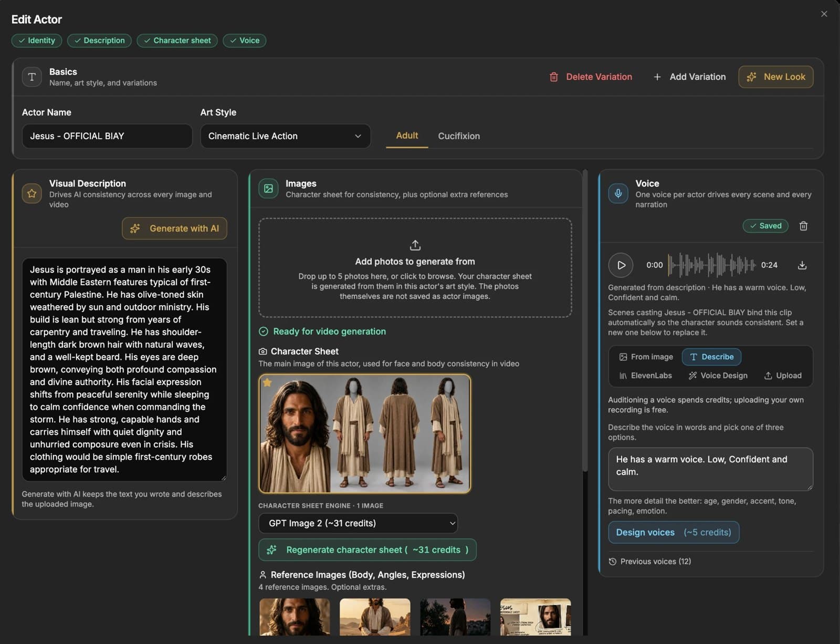Screen dimensions: 840x644
Task: Click the Visual Description star icon
Action: click(32, 193)
